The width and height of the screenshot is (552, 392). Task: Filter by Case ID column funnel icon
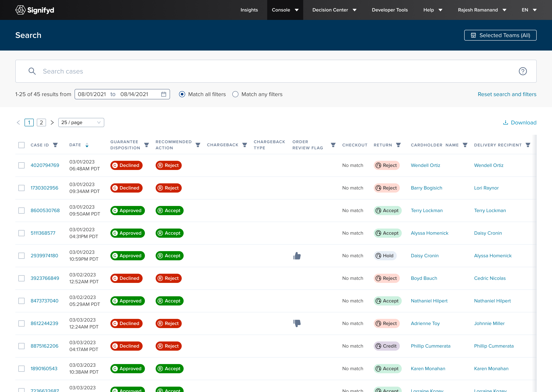tap(55, 145)
